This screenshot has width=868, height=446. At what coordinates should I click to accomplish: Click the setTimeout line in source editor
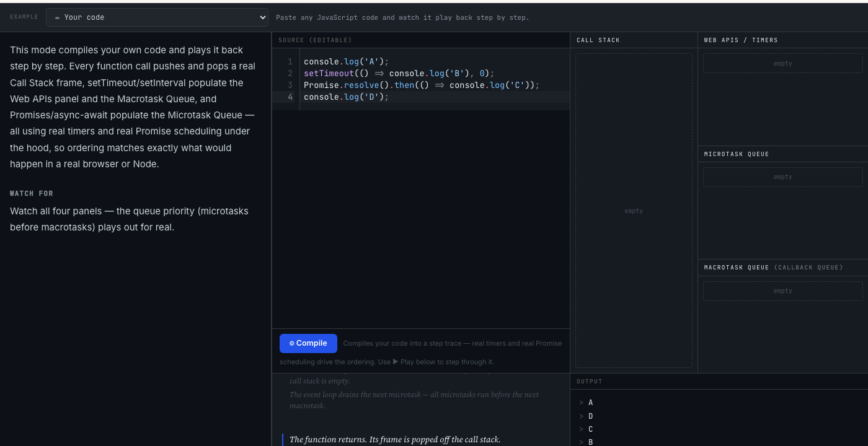pyautogui.click(x=399, y=73)
